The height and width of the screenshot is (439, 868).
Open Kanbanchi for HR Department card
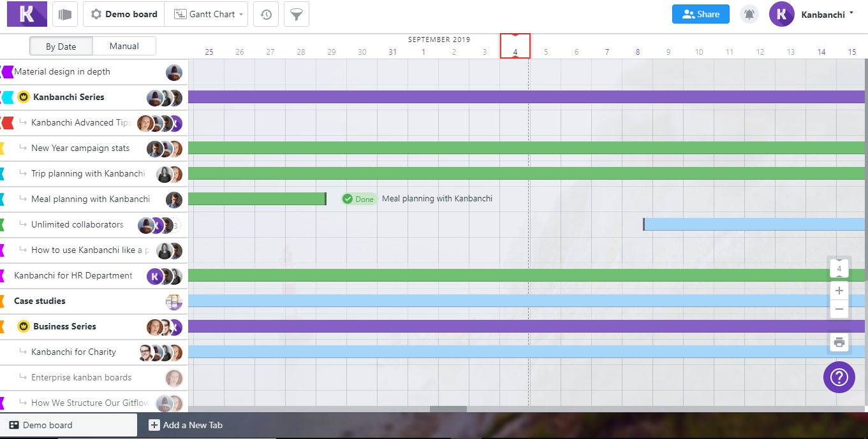pos(73,276)
